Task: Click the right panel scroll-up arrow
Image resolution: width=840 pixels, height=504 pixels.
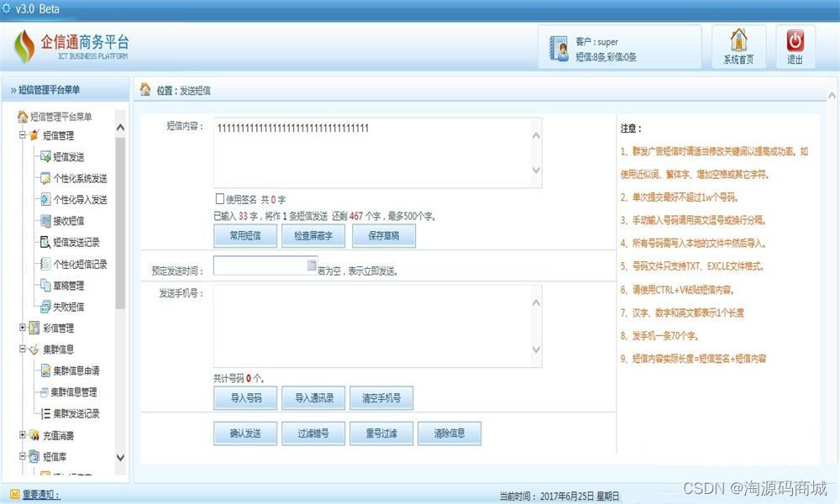Action: click(x=832, y=95)
